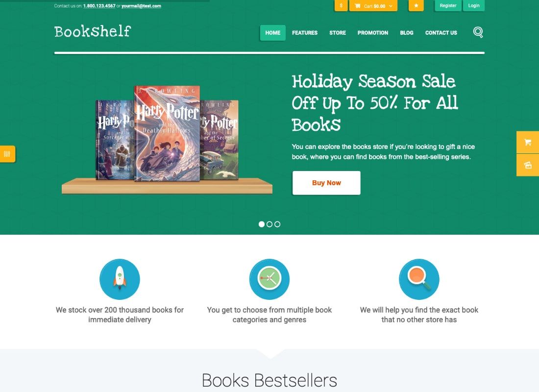Open the side panel sliders icon on left edge
This screenshot has width=539, height=392.
pos(7,154)
